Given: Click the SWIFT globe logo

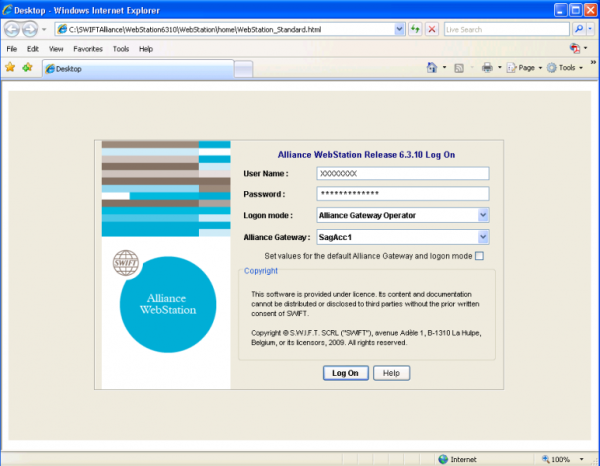Looking at the screenshot, I should click(126, 263).
